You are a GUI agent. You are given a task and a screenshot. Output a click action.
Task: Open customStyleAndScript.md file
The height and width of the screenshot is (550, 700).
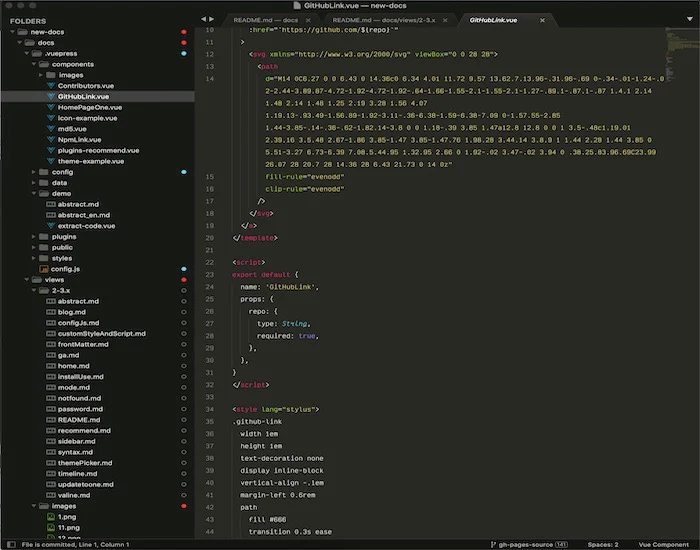point(102,333)
